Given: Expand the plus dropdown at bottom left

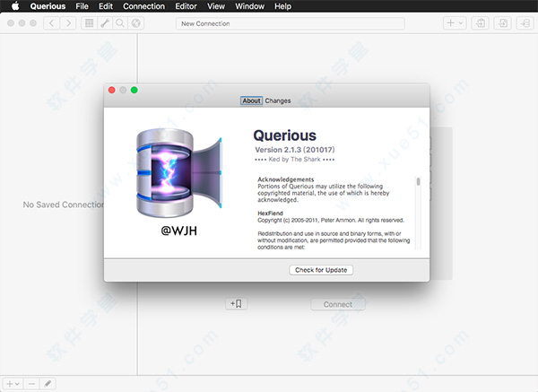Looking at the screenshot, I should tap(13, 383).
